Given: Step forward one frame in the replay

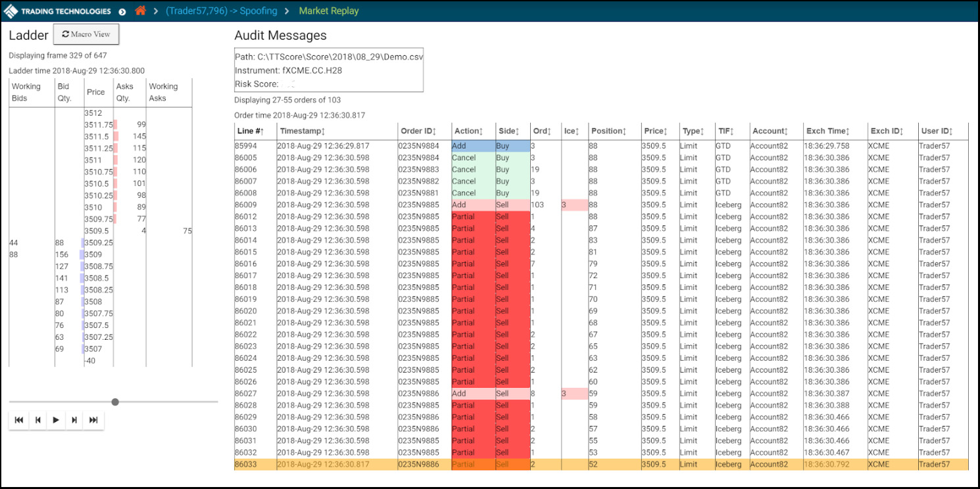Looking at the screenshot, I should click(x=74, y=420).
